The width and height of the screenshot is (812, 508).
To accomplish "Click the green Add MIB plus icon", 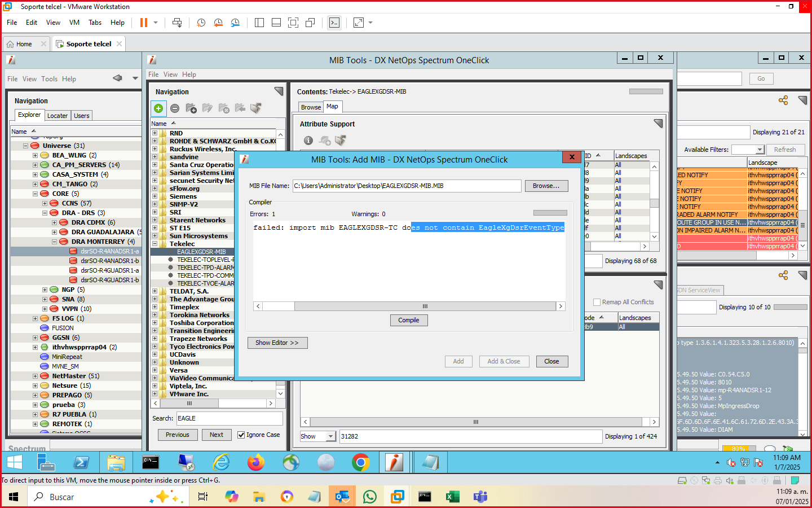I will (158, 108).
